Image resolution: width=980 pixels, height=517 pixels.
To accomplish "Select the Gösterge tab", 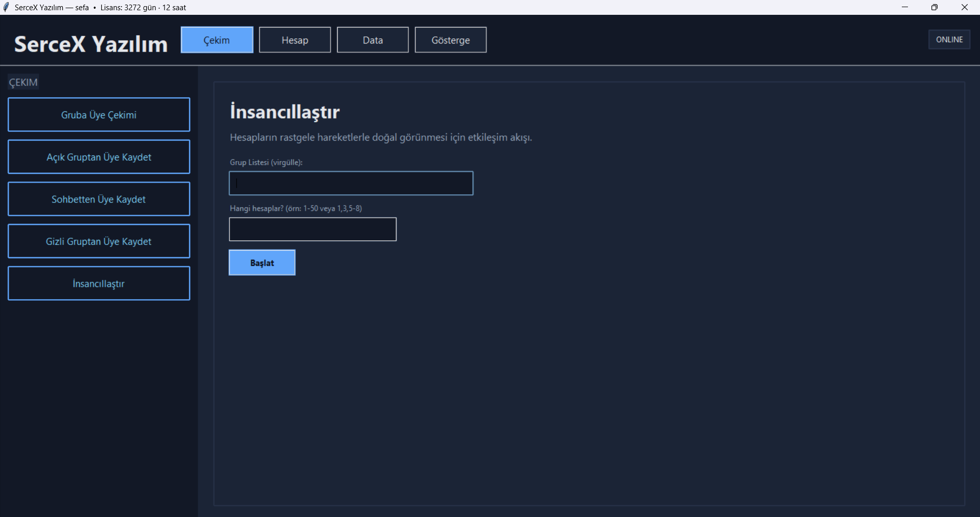I will tap(450, 40).
